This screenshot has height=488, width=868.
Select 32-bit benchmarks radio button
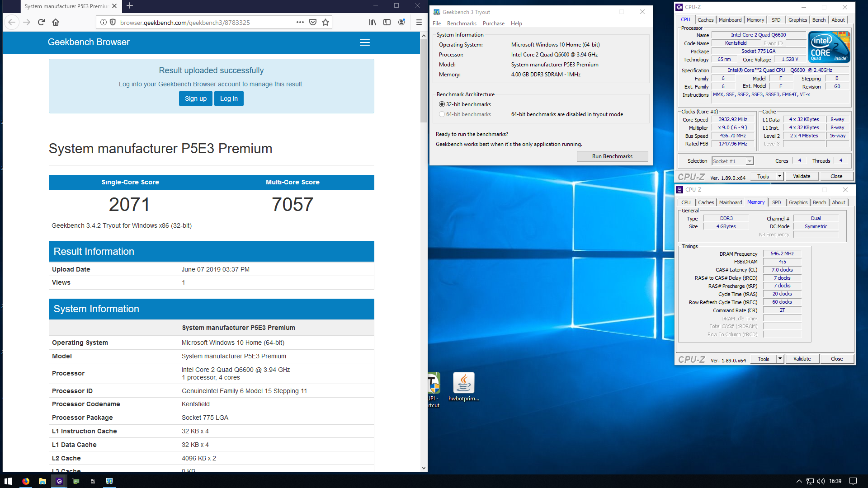442,104
